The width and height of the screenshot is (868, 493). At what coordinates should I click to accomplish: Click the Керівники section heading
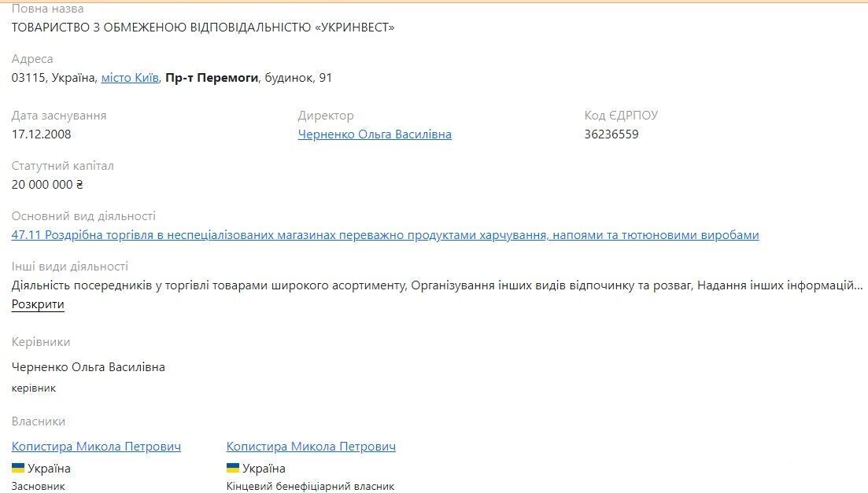[41, 342]
